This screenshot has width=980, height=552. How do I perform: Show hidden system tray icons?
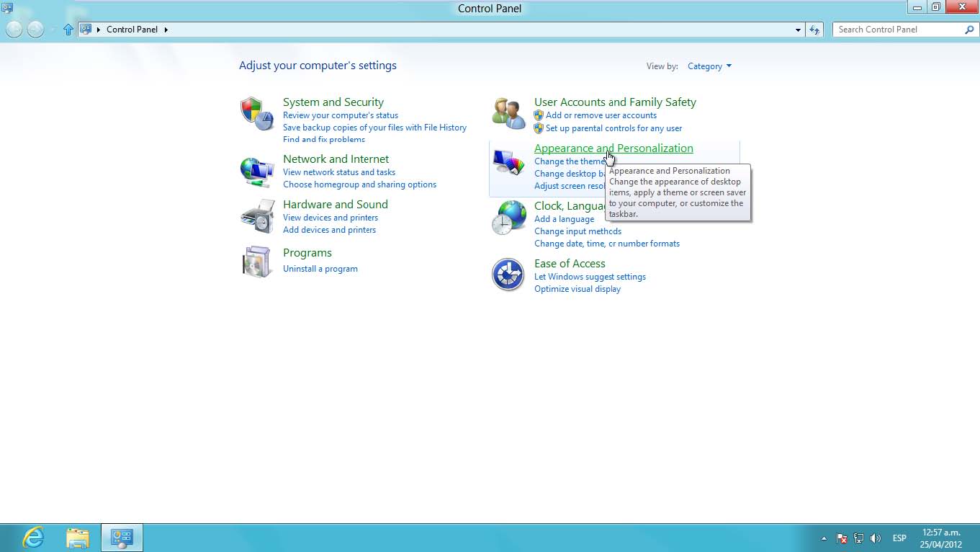pos(824,538)
